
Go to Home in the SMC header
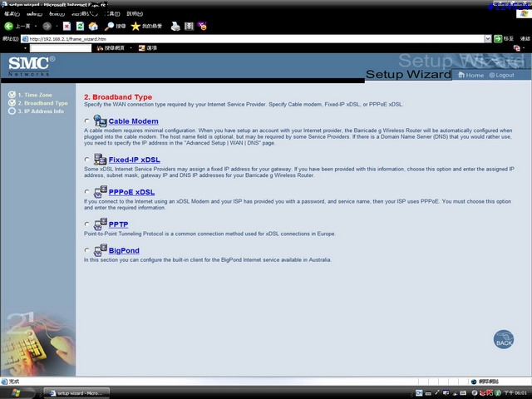click(x=471, y=75)
